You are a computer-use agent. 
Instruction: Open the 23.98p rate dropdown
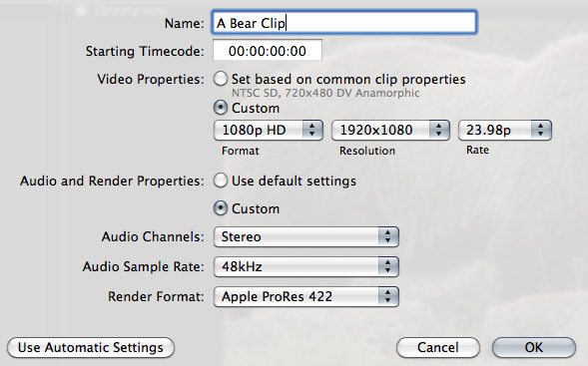pyautogui.click(x=505, y=130)
